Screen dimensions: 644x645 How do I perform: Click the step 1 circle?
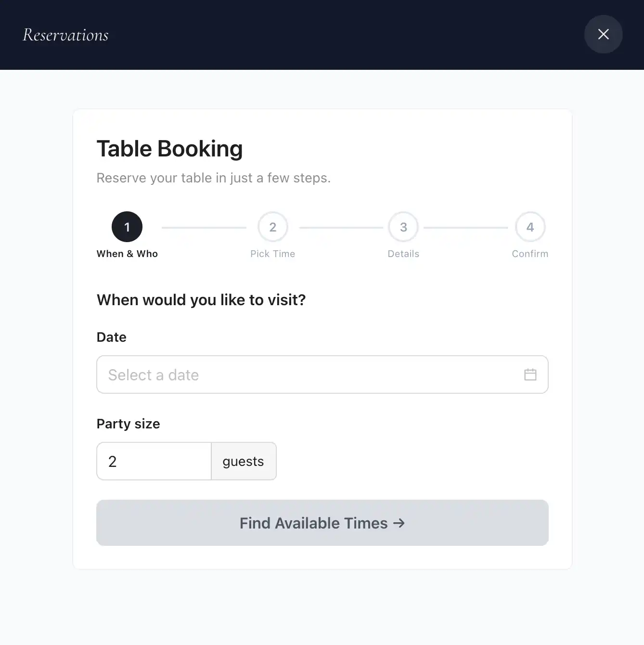[x=127, y=227]
